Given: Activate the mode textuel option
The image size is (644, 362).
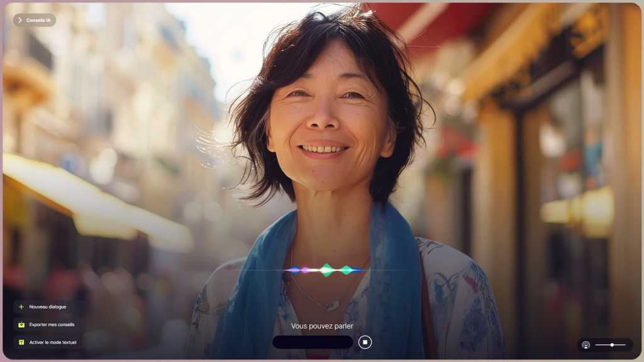Looking at the screenshot, I should [48, 342].
